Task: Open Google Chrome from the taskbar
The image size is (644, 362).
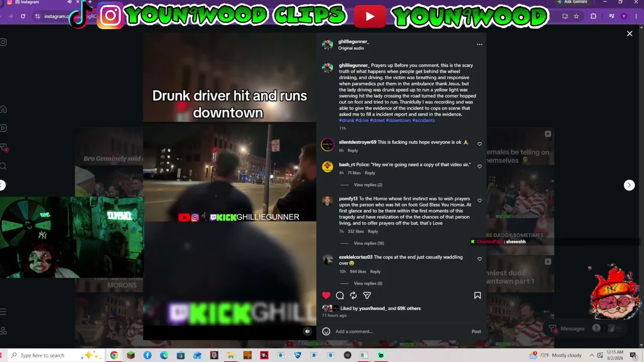Action: 114,355
